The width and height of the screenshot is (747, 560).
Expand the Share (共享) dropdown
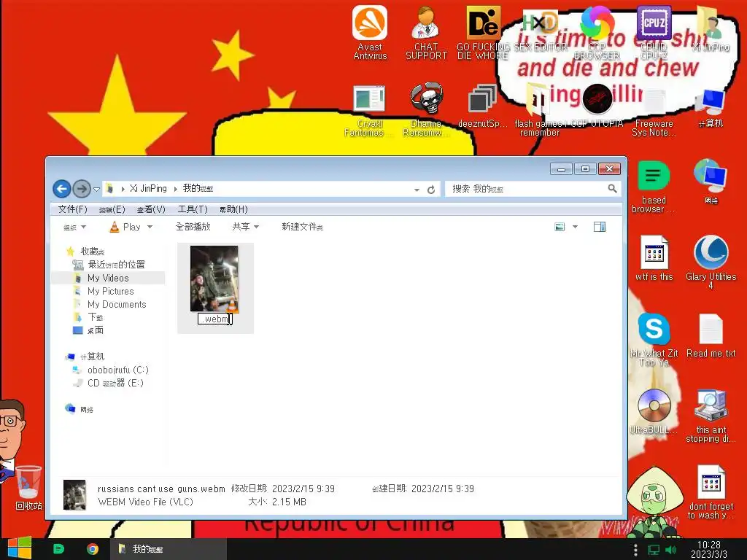tap(245, 227)
